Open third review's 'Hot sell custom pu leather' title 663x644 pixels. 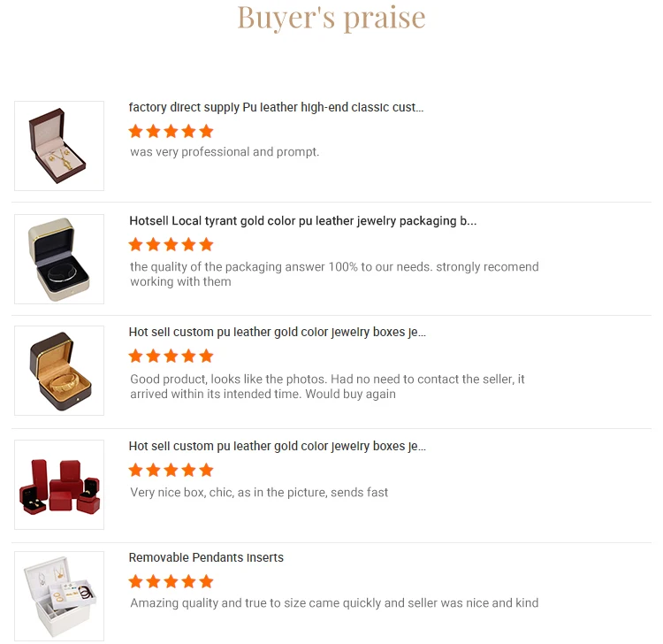pyautogui.click(x=277, y=332)
